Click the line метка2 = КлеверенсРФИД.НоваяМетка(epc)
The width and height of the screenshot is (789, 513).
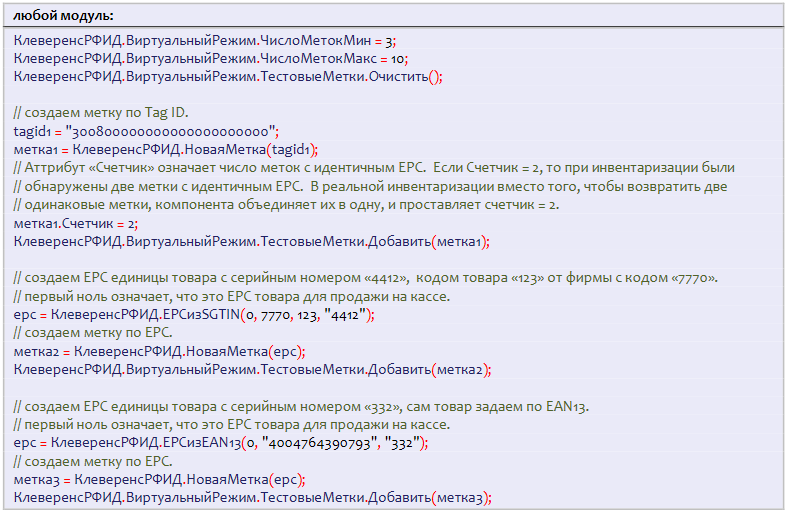[160, 351]
